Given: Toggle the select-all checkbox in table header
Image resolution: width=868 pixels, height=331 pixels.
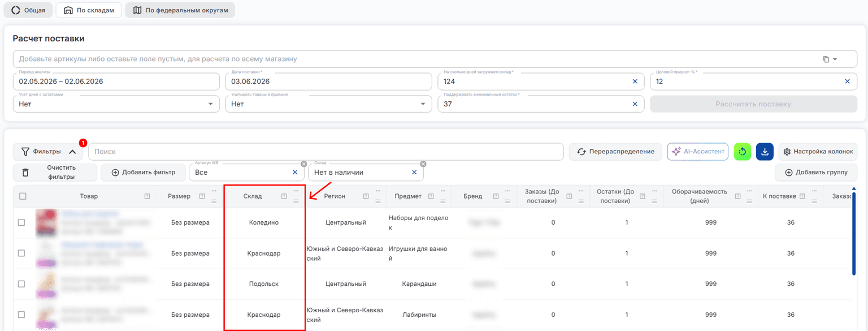Looking at the screenshot, I should coord(23,196).
